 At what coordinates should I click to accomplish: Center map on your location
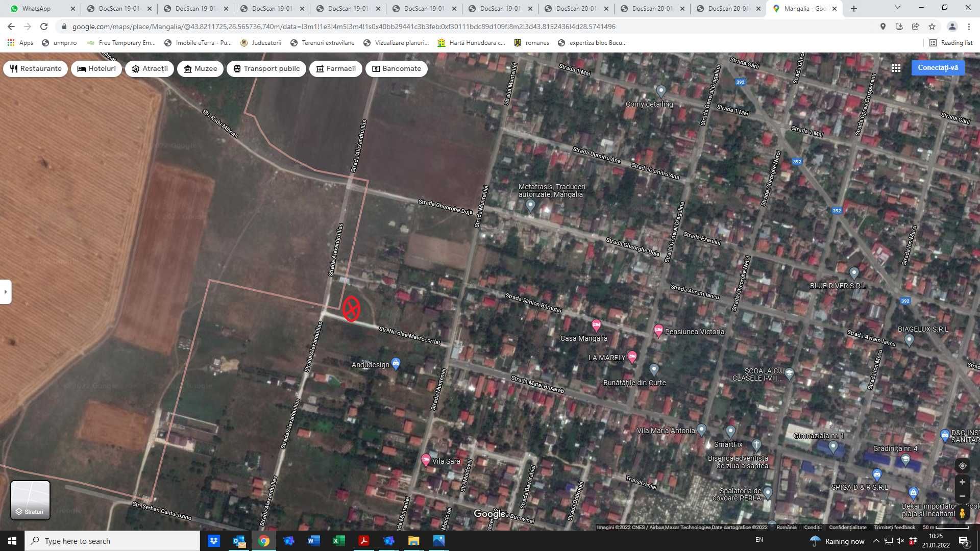pos(962,466)
